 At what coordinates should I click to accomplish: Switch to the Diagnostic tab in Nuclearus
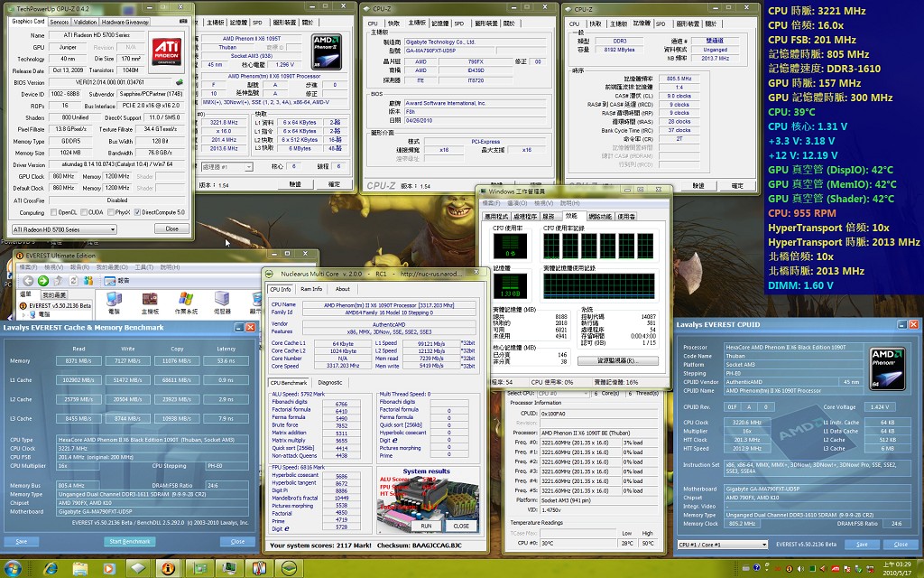click(330, 383)
